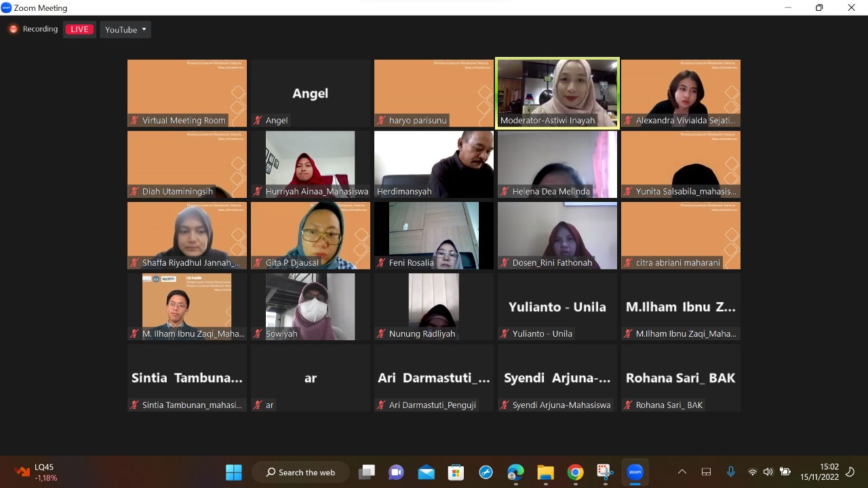Open Google Chrome from the taskbar
This screenshot has height=488, width=868.
tap(575, 472)
